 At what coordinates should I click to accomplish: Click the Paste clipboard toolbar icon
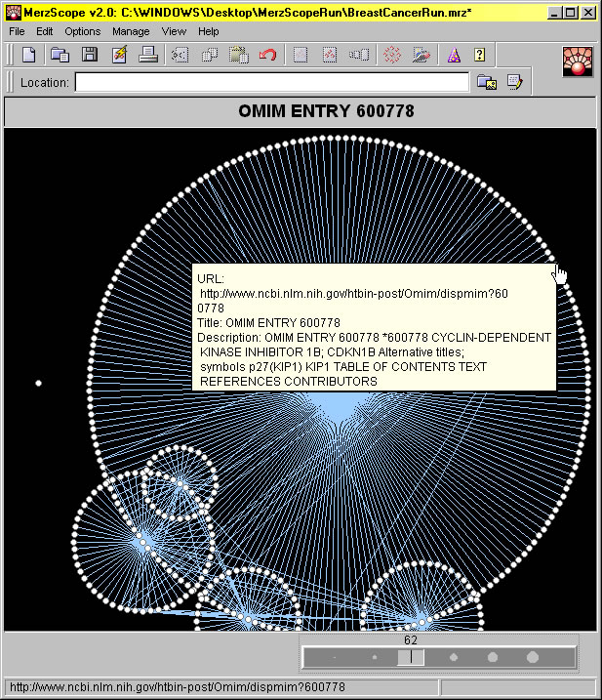(238, 56)
